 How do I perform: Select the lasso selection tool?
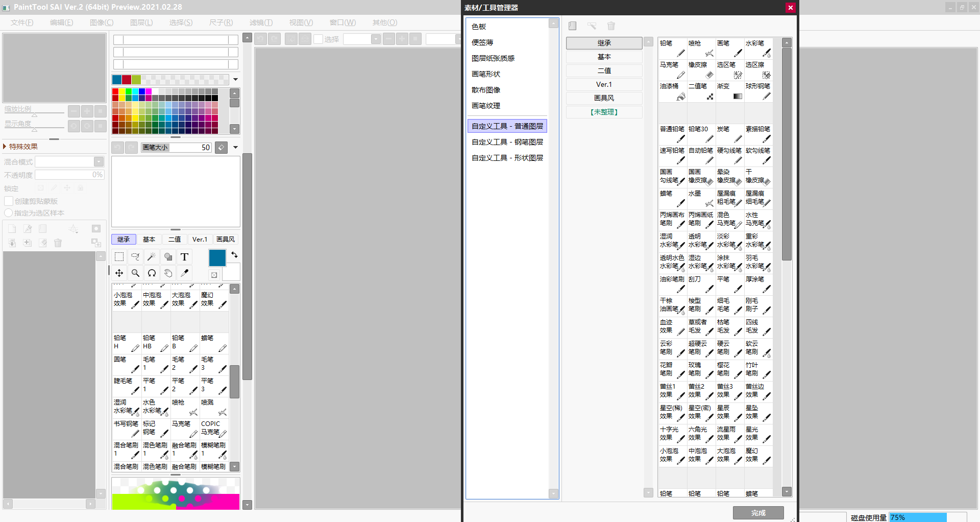[135, 256]
